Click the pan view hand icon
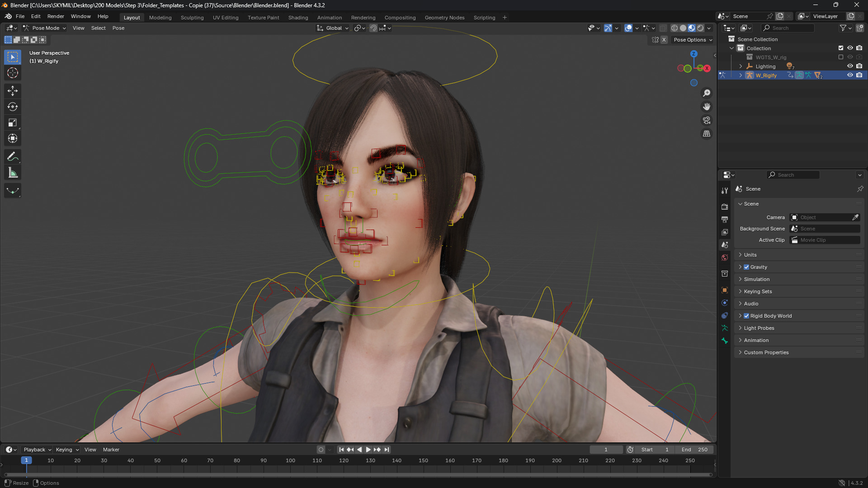Image resolution: width=868 pixels, height=488 pixels. 707,107
